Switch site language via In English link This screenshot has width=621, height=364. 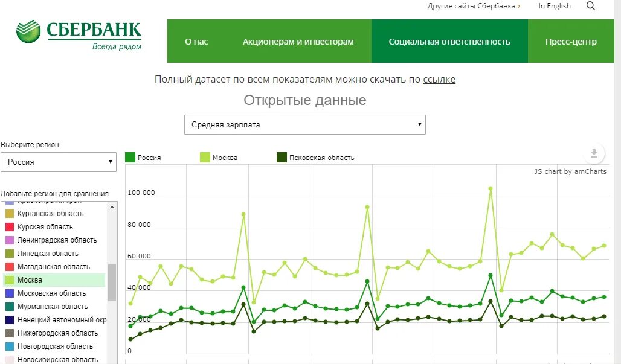click(x=554, y=6)
